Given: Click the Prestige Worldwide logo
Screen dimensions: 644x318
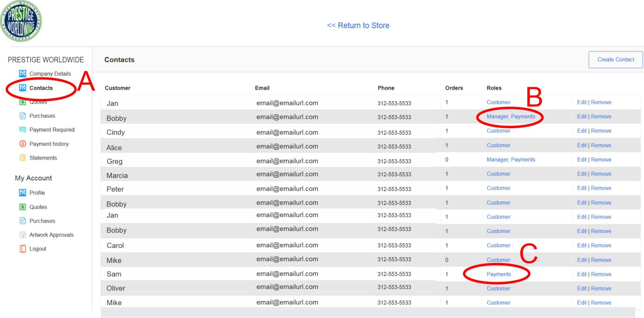Looking at the screenshot, I should tap(21, 21).
